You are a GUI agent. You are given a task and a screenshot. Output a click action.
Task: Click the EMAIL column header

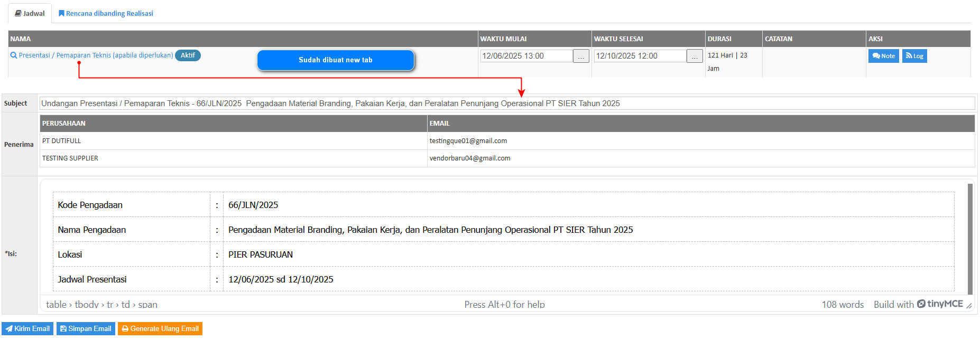click(x=701, y=124)
